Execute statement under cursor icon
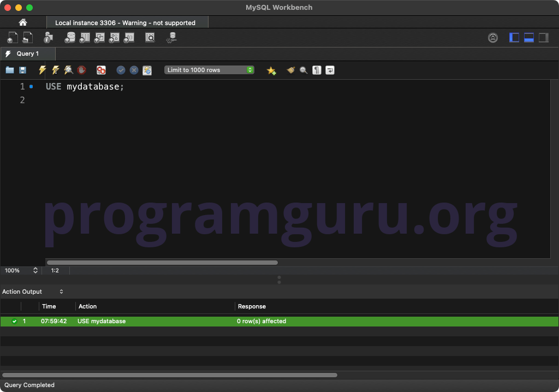 [56, 70]
